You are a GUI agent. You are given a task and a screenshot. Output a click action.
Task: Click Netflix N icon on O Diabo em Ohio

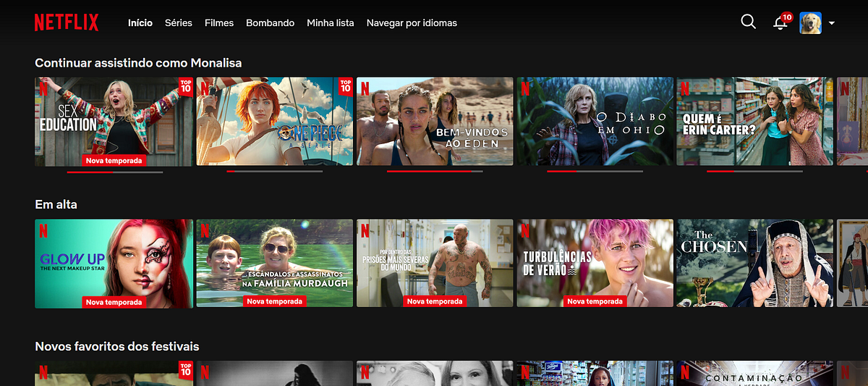coord(525,89)
